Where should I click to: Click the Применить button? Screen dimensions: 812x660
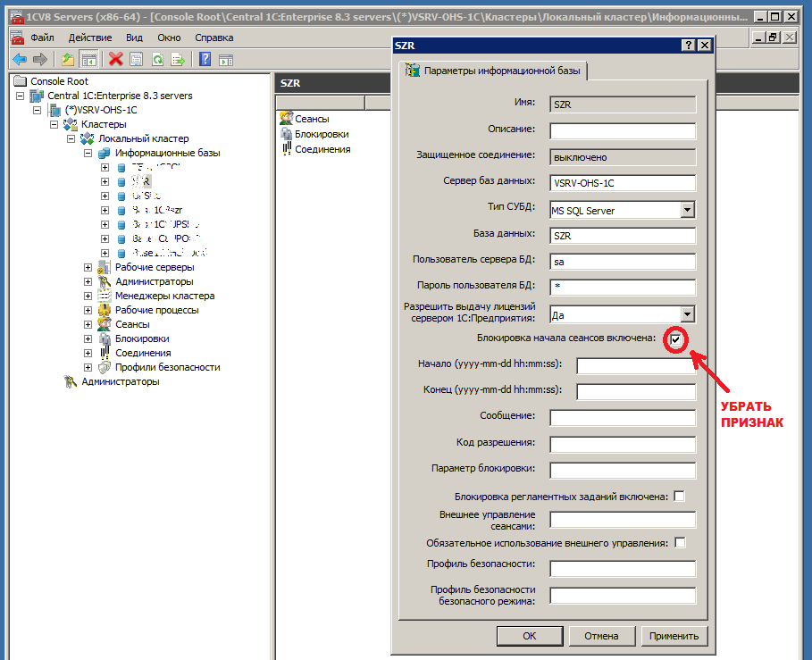tap(674, 636)
